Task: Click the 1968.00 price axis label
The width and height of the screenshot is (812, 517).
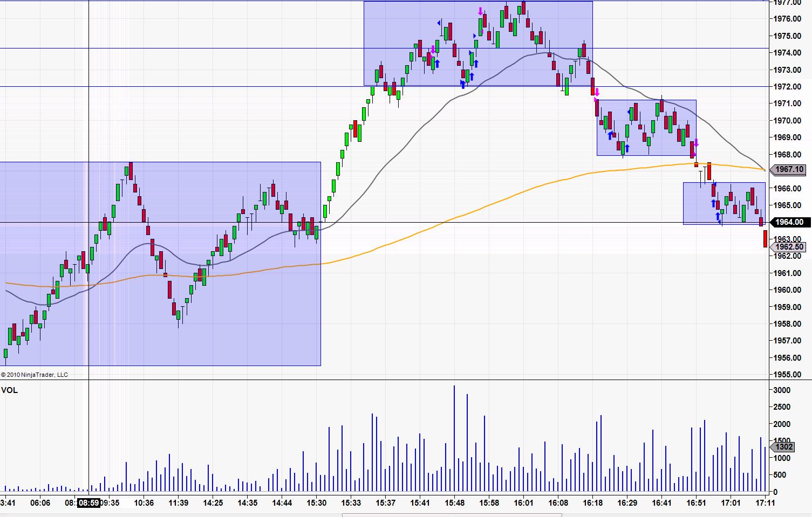Action: coord(787,155)
